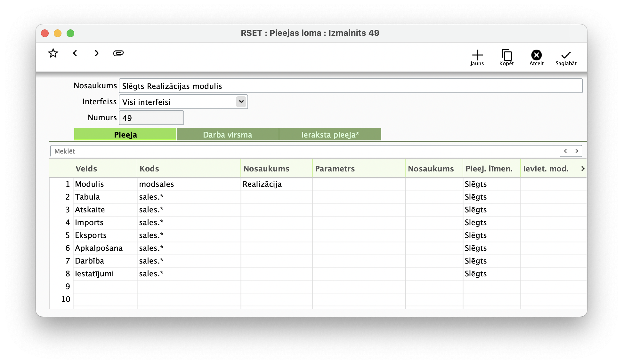623x364 pixels.
Task: Open attachments paperclip icon
Action: point(118,53)
